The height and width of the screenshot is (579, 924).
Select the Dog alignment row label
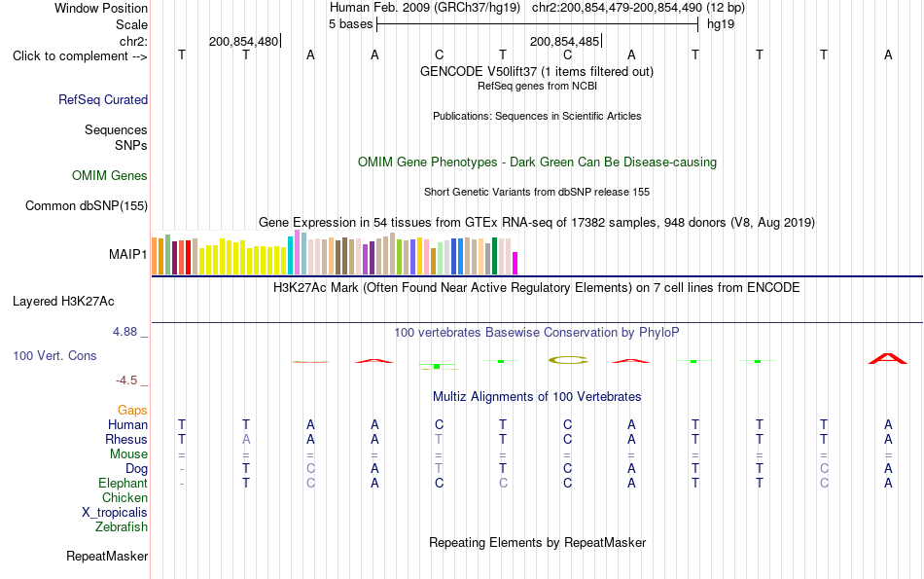pyautogui.click(x=136, y=469)
